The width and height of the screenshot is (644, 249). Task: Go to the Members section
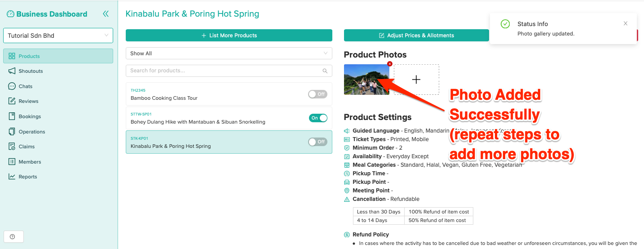30,162
